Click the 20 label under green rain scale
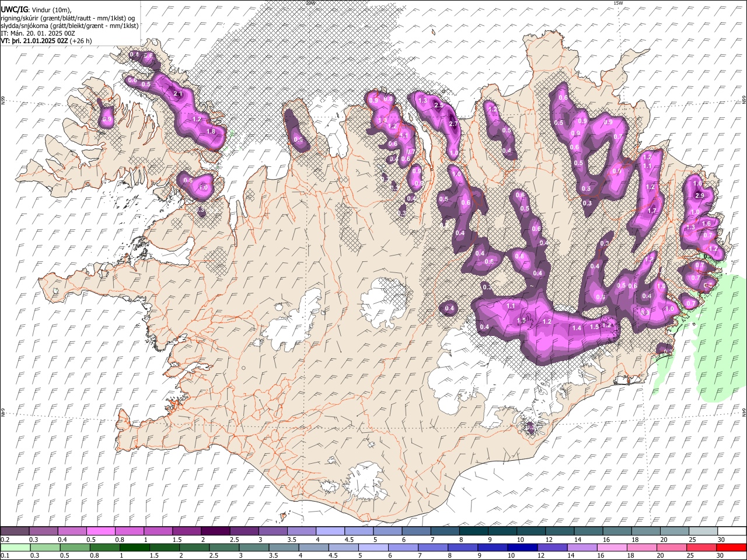The height and width of the screenshot is (560, 747). (661, 555)
